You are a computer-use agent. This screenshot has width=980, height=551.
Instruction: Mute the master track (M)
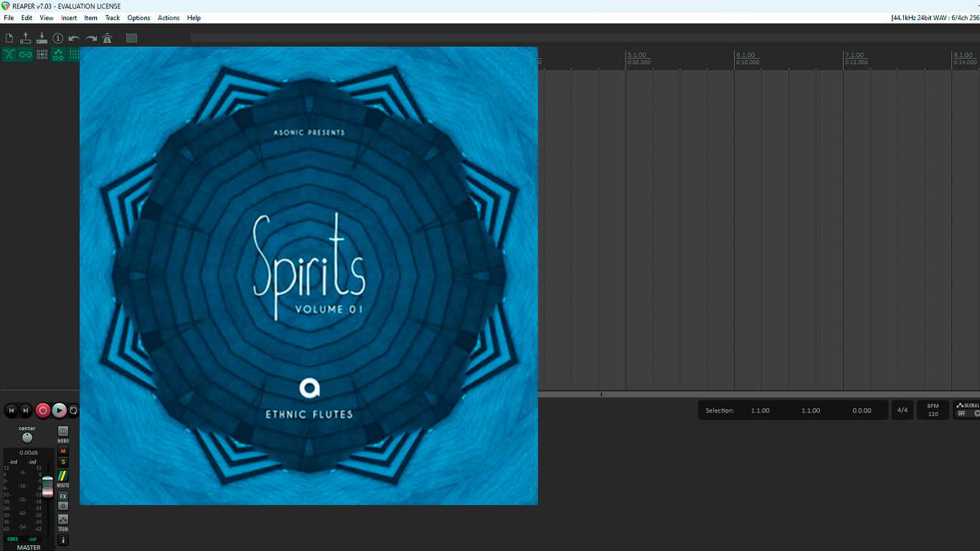(x=63, y=451)
